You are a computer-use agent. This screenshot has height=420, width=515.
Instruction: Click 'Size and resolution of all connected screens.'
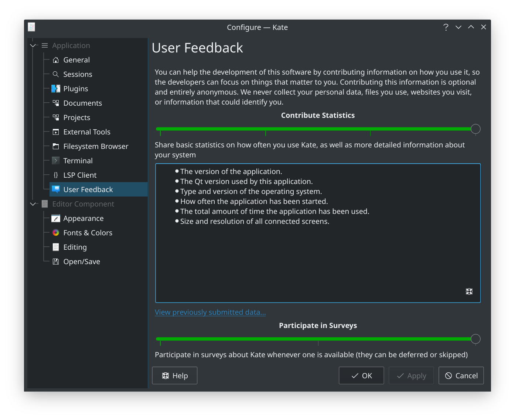click(255, 221)
